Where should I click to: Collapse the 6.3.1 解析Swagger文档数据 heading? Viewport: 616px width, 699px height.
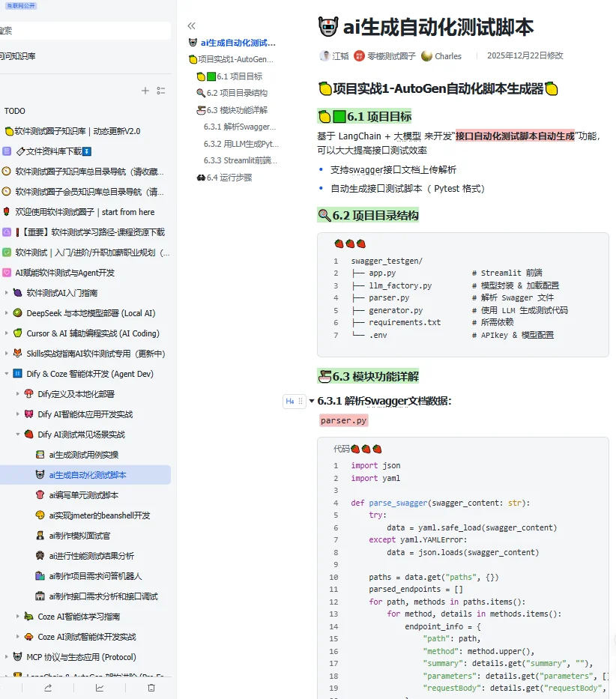(312, 401)
